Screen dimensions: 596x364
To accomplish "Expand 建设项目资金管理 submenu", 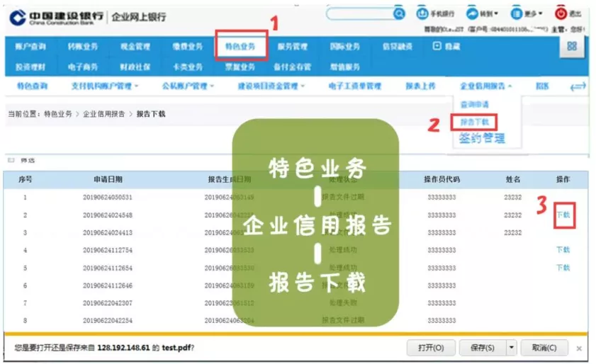I will pos(303,86).
